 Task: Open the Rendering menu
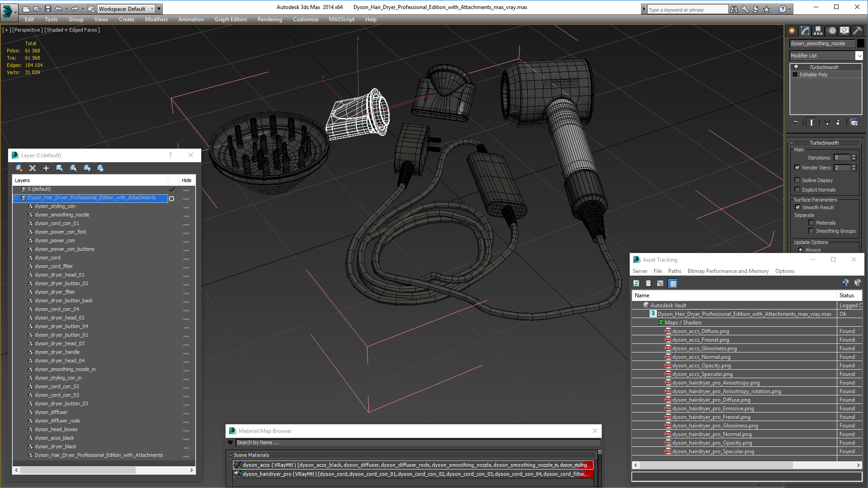tap(270, 19)
